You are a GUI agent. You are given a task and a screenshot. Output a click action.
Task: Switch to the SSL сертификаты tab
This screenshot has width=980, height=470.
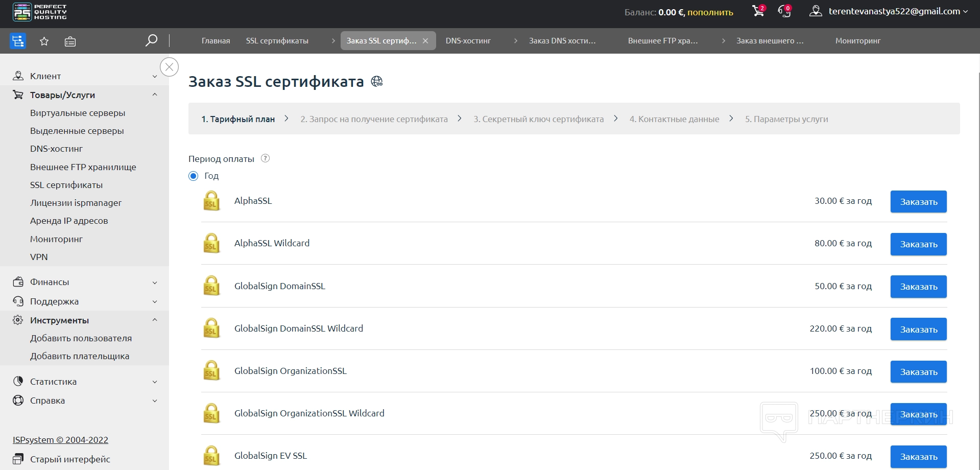point(277,41)
